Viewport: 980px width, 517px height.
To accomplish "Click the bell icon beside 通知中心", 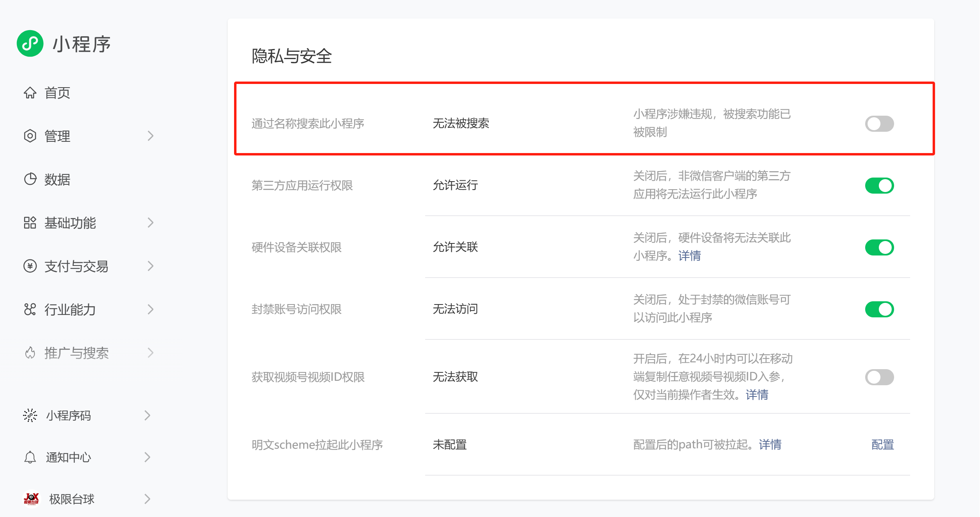I will [30, 457].
